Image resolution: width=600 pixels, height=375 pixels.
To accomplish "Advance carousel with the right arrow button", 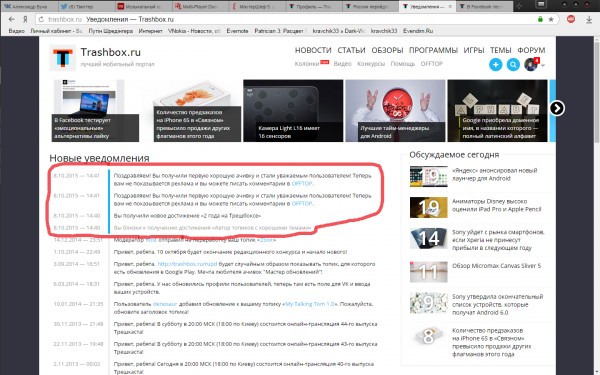I will [557, 108].
